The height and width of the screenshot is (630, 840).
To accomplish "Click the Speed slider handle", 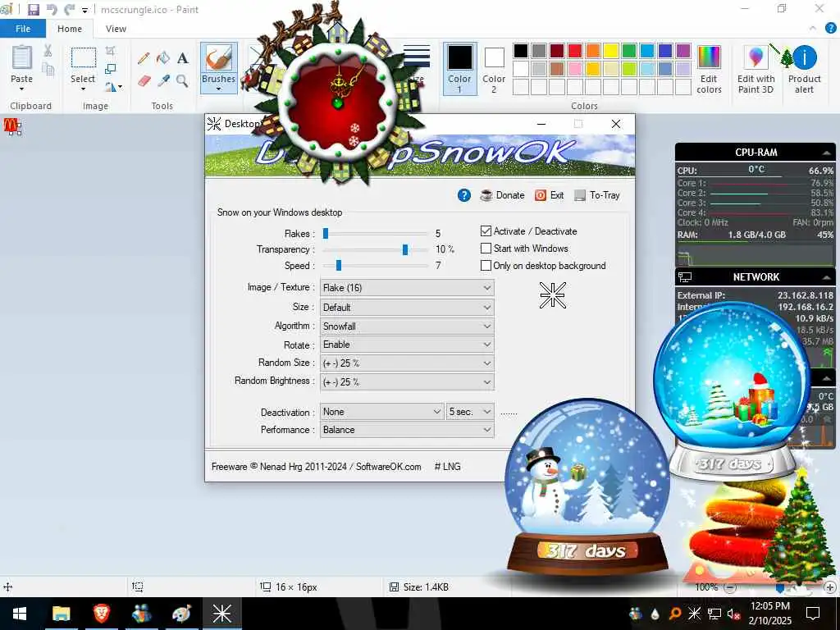I will pyautogui.click(x=338, y=266).
